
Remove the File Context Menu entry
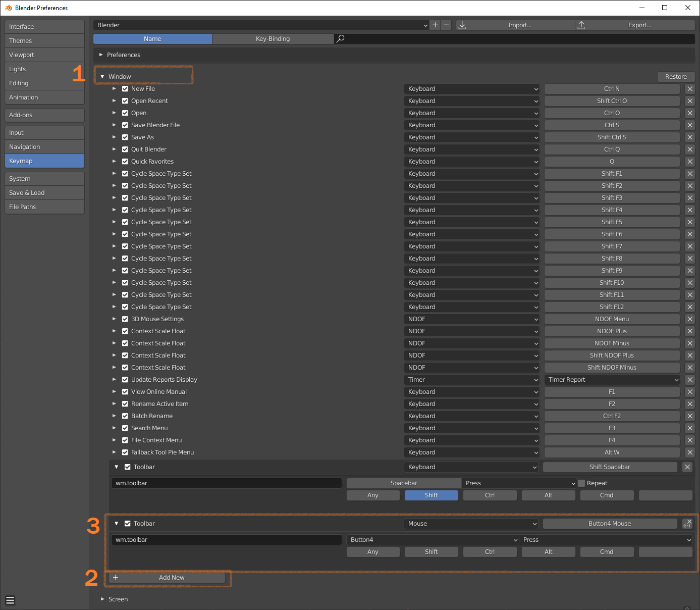tap(690, 440)
